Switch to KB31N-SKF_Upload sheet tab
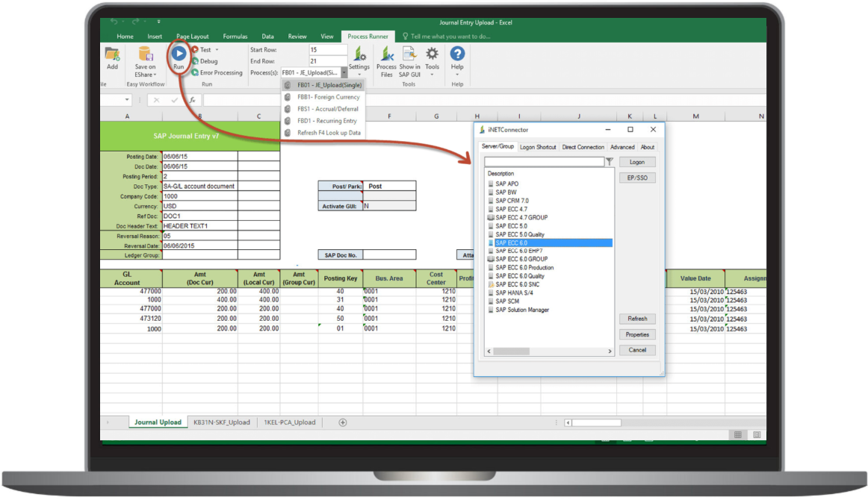 (x=221, y=422)
